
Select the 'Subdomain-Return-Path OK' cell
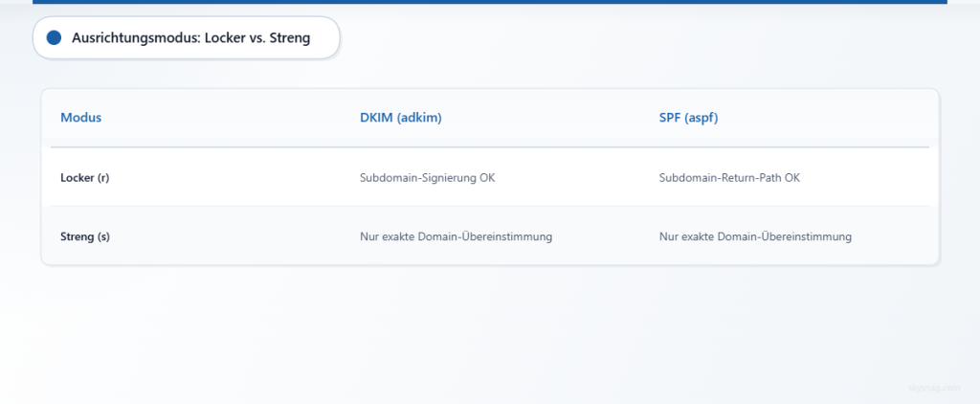729,178
